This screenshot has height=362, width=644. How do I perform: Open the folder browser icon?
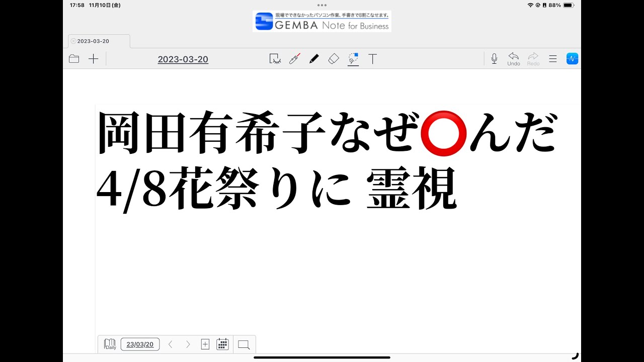(x=74, y=59)
